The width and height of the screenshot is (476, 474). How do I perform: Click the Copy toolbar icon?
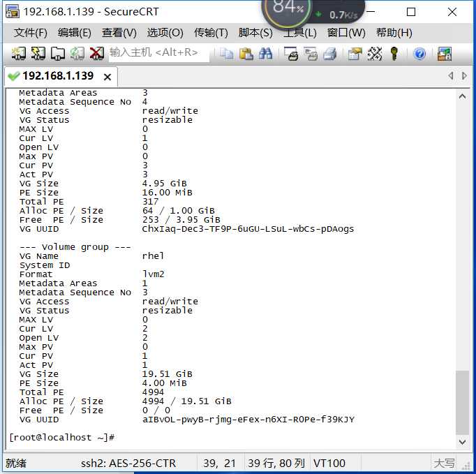226,54
